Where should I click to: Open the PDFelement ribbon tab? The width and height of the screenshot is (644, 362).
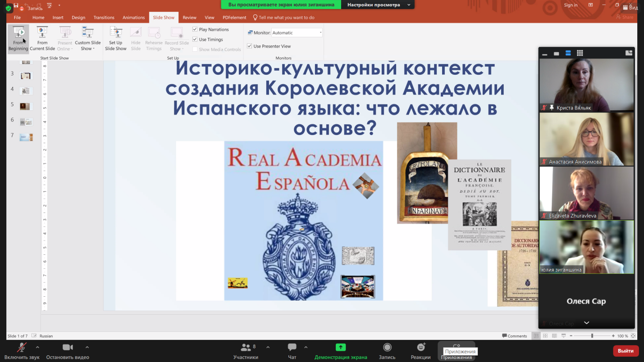pos(234,18)
